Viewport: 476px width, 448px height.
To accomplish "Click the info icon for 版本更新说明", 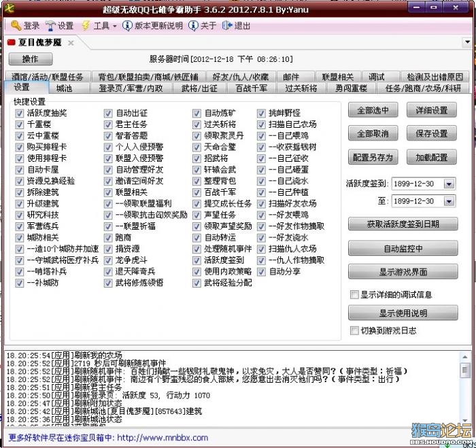I will (x=127, y=26).
